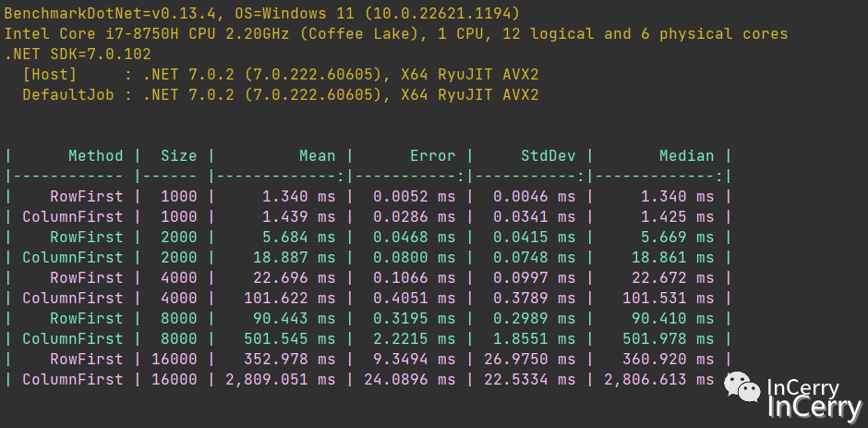Click RowFirst in the Size 1000 row
868x428 pixels.
pos(87,196)
